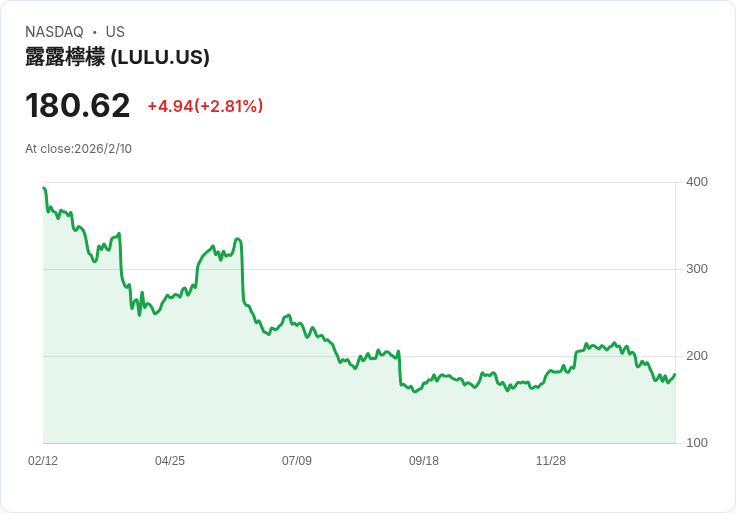Click the chart line's latest endpoint

(675, 374)
